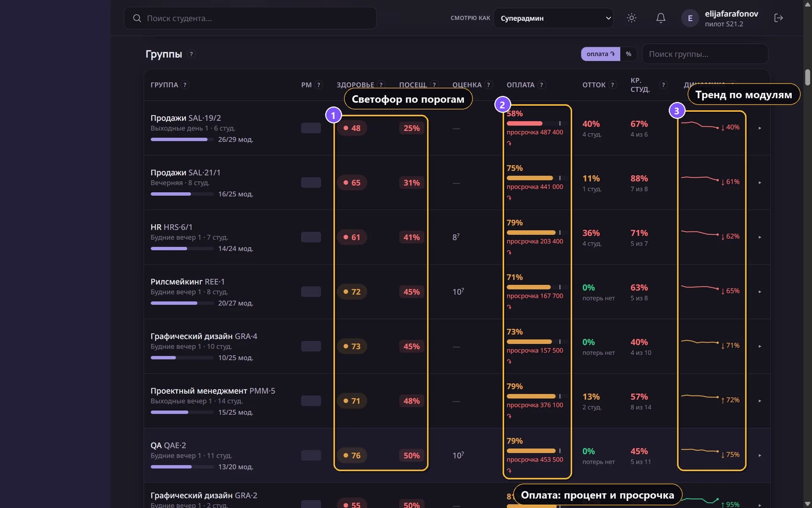Expand Продажи SAL·21/1 row arrow
Screen dimensions: 812x508
pos(760,182)
